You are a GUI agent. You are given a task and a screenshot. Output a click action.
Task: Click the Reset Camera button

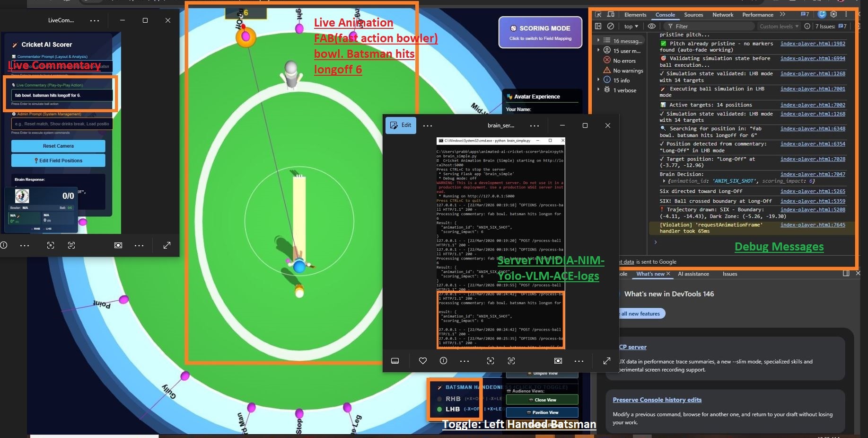click(58, 146)
